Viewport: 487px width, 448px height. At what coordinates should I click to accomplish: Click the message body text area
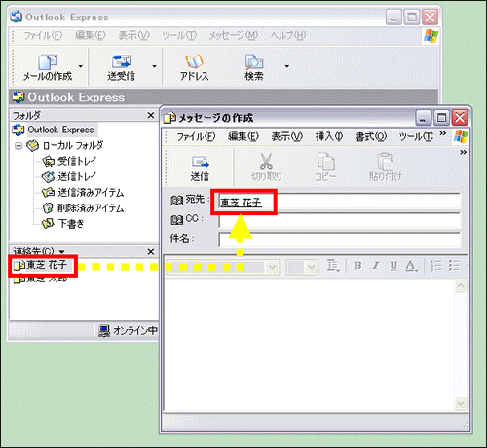coord(310,345)
